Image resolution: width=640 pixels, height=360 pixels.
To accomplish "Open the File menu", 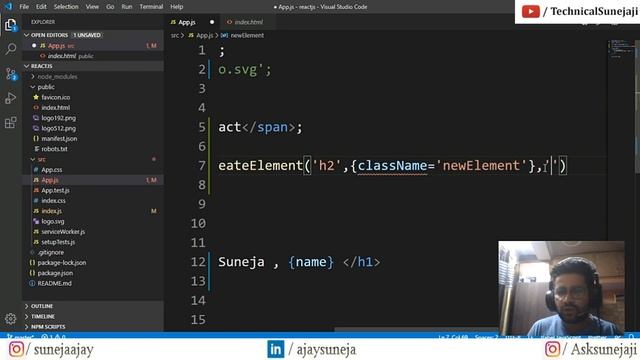I will coord(24,7).
